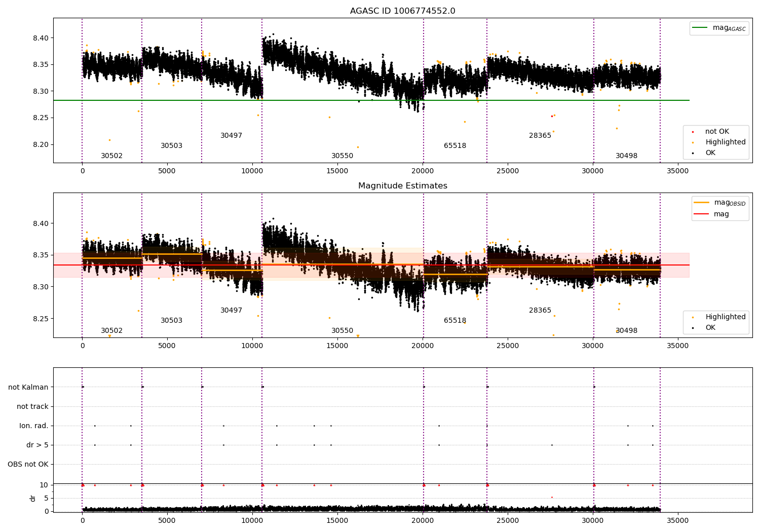Select 'Highlighted' in top plot legend
The width and height of the screenshot is (760, 532).
pyautogui.click(x=719, y=142)
